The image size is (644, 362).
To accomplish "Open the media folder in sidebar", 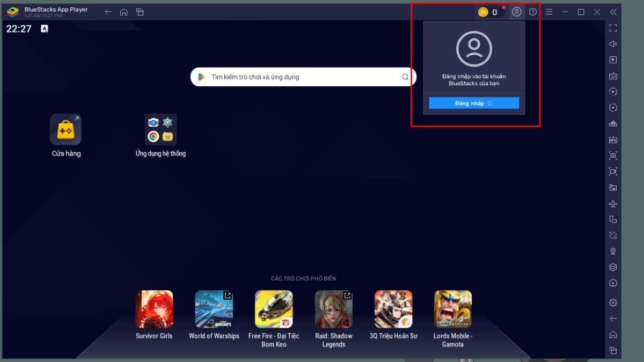I will pos(613,188).
